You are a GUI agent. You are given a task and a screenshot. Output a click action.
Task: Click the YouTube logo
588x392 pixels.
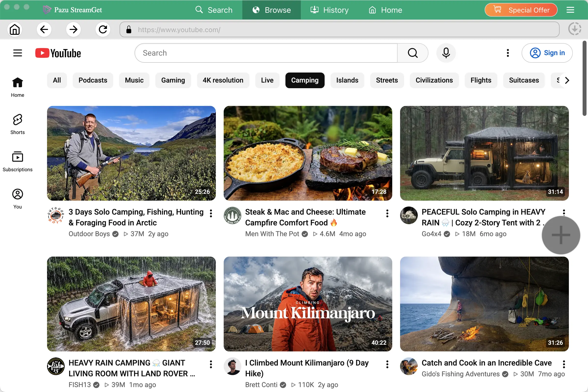[58, 53]
